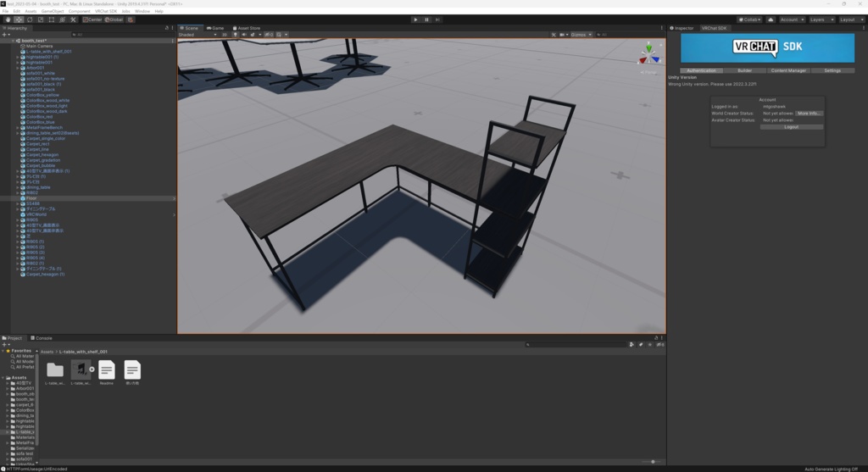Switch to the Game tab
868x472 pixels.
[215, 28]
